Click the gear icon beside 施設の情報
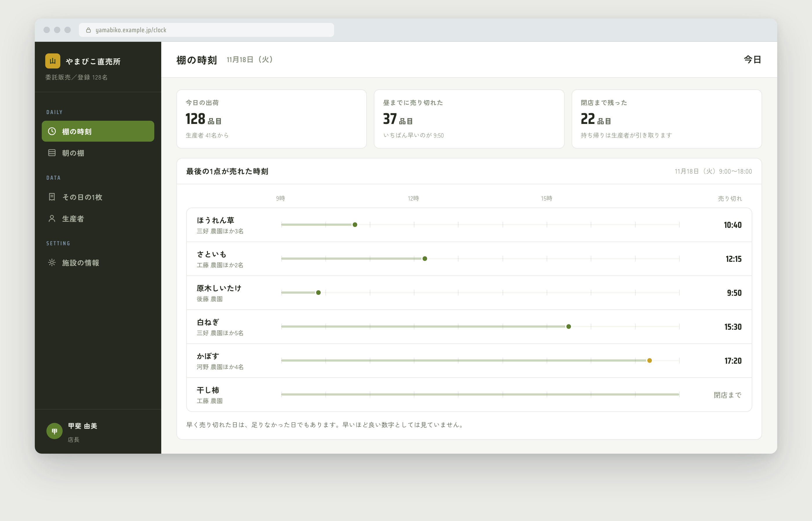The height and width of the screenshot is (521, 812). click(52, 262)
